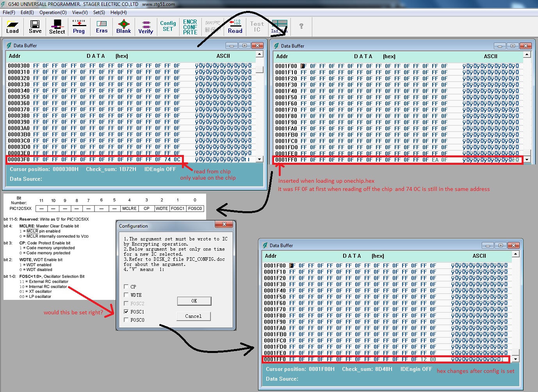Uncheck the FOSC1 checkbox
This screenshot has width=538, height=392.
(x=126, y=312)
